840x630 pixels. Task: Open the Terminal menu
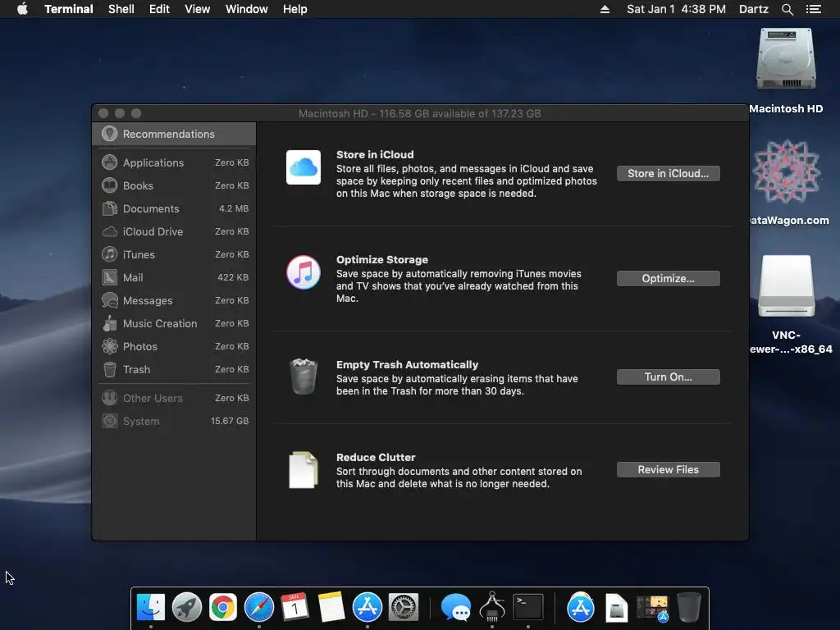click(69, 9)
